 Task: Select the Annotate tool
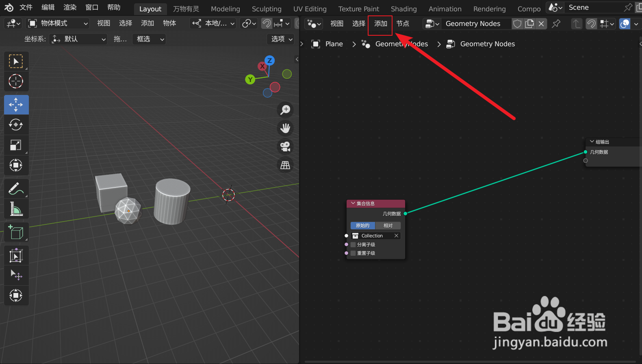[x=16, y=189]
